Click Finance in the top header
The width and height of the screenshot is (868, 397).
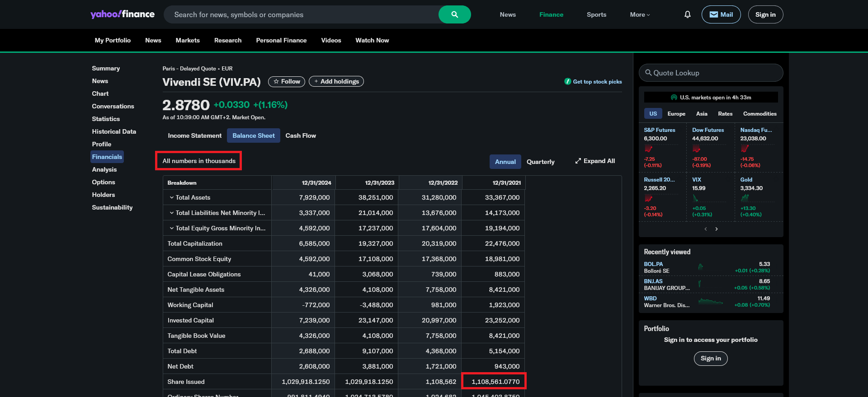click(551, 14)
